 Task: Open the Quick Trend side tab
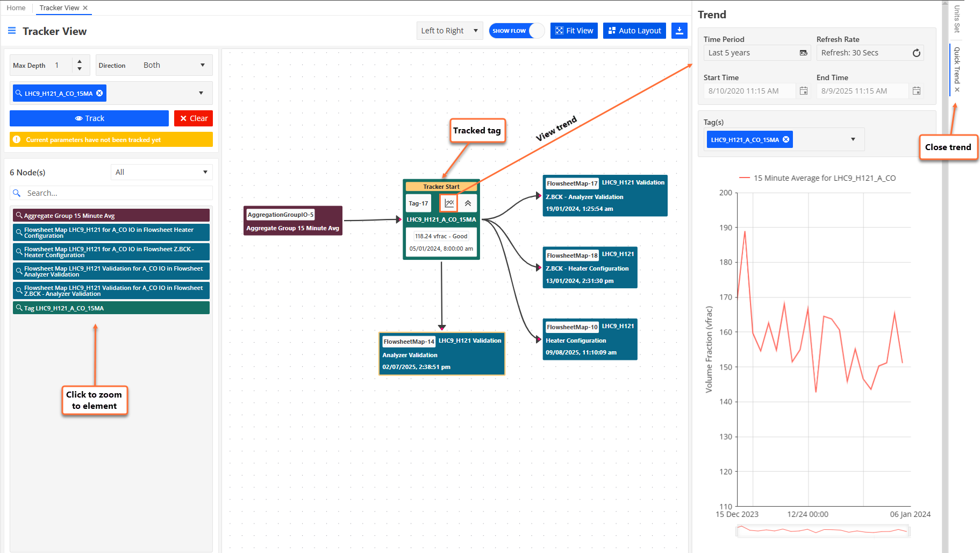pyautogui.click(x=957, y=65)
